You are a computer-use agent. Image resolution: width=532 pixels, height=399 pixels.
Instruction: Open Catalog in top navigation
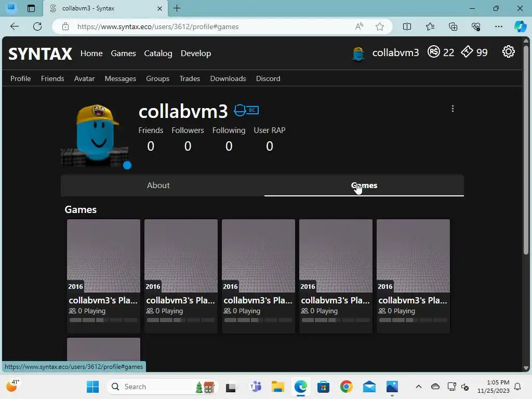[x=158, y=54]
